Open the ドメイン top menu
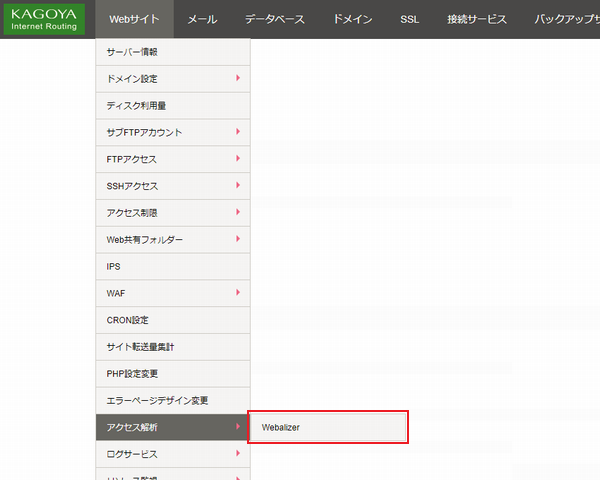The width and height of the screenshot is (600, 480). coord(353,19)
